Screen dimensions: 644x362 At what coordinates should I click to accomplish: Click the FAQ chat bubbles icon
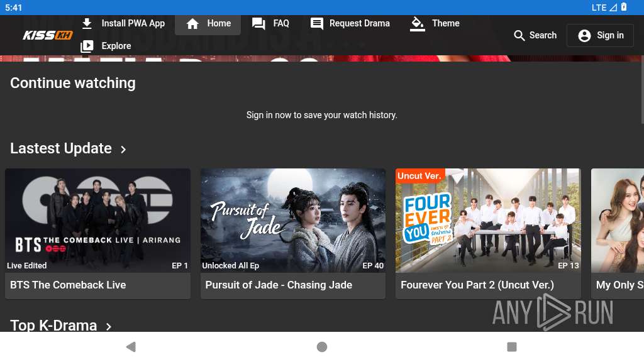[x=258, y=23]
